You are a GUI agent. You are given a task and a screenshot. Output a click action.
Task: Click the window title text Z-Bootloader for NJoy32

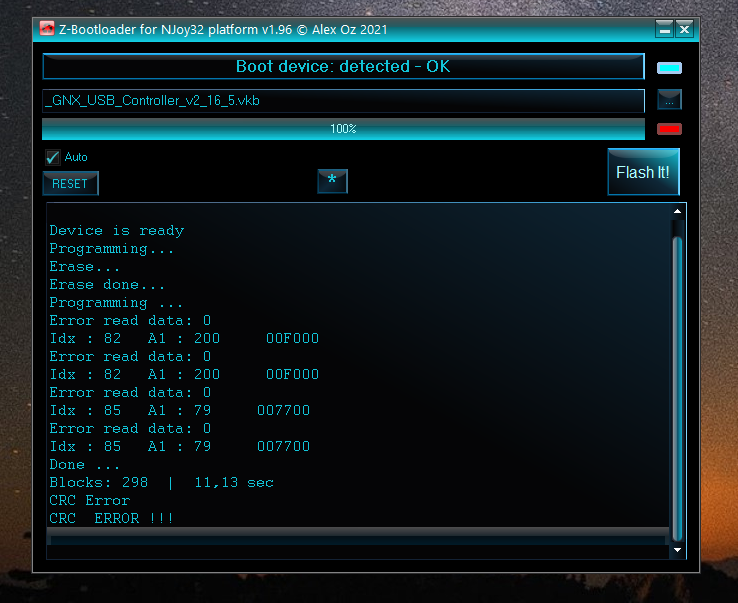point(223,30)
